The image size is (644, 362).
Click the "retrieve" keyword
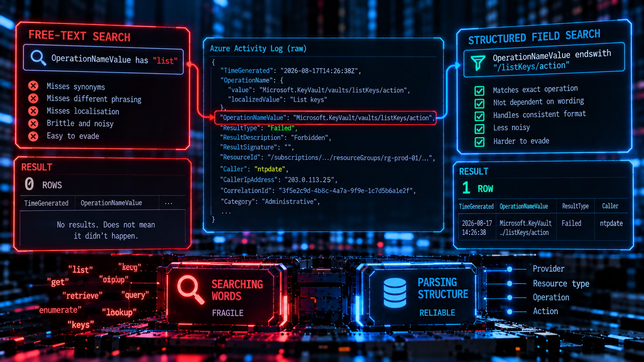82,295
